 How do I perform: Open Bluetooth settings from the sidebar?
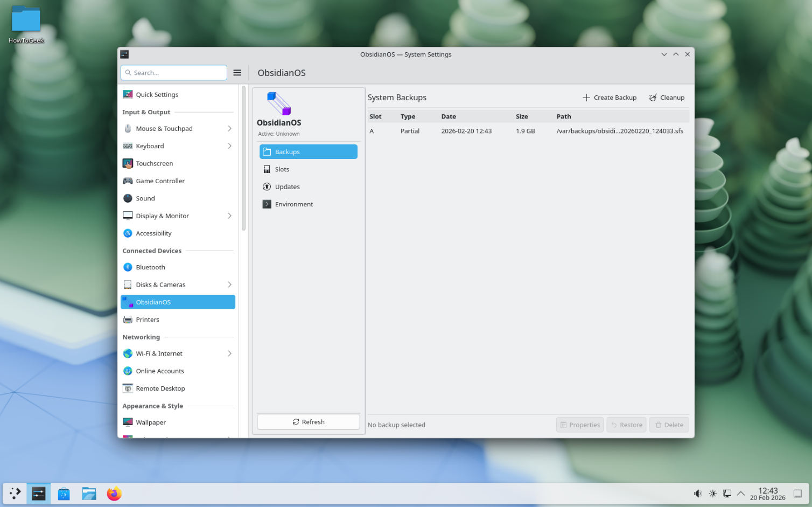tap(150, 267)
